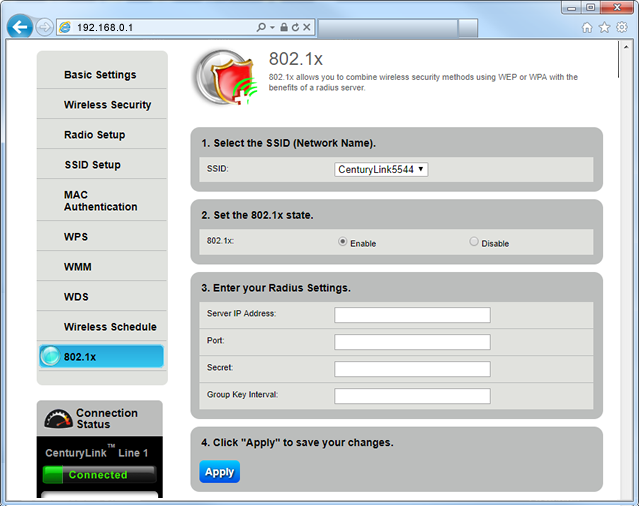Click the green Connected status bar
Image resolution: width=639 pixels, height=506 pixels.
(x=98, y=475)
